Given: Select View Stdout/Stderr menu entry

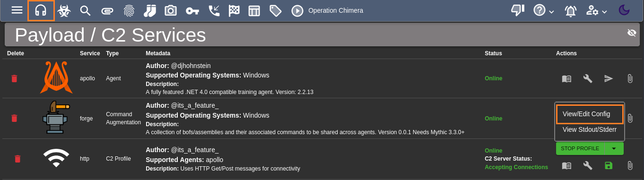Looking at the screenshot, I should [x=590, y=129].
